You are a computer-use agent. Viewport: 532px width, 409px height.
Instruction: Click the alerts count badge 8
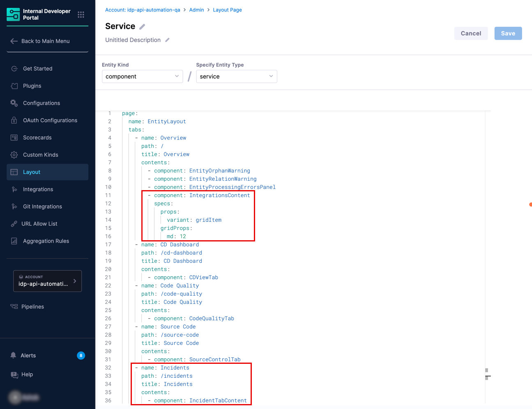(x=81, y=356)
